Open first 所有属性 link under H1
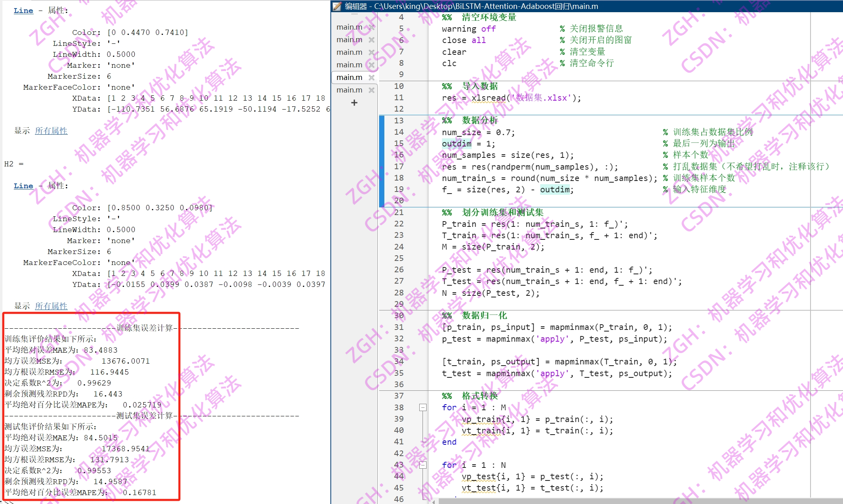This screenshot has height=504, width=843. tap(51, 131)
